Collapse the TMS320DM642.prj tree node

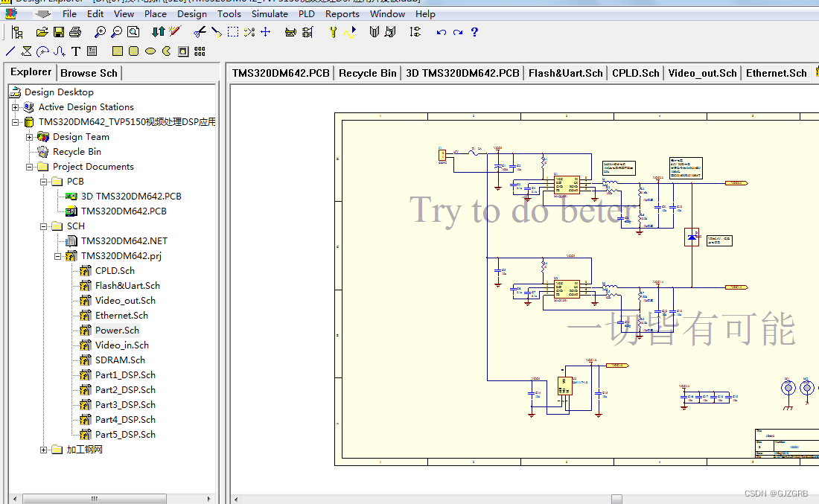tap(57, 255)
